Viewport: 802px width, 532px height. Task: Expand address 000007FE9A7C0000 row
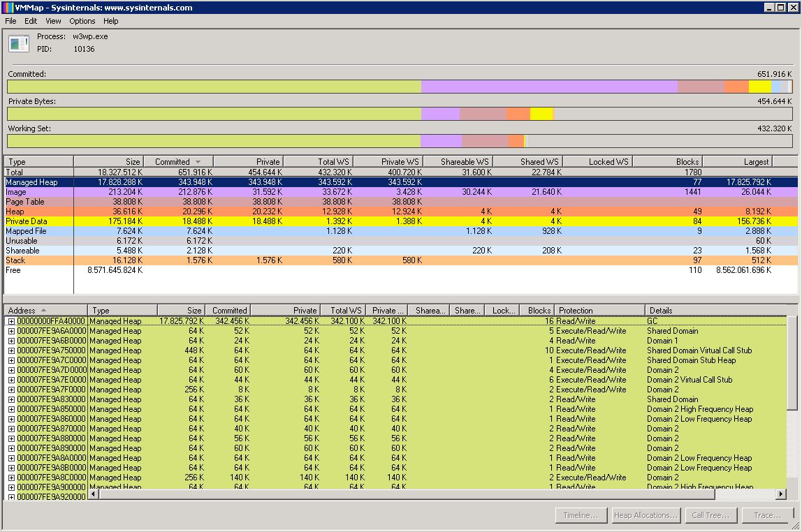(11, 360)
